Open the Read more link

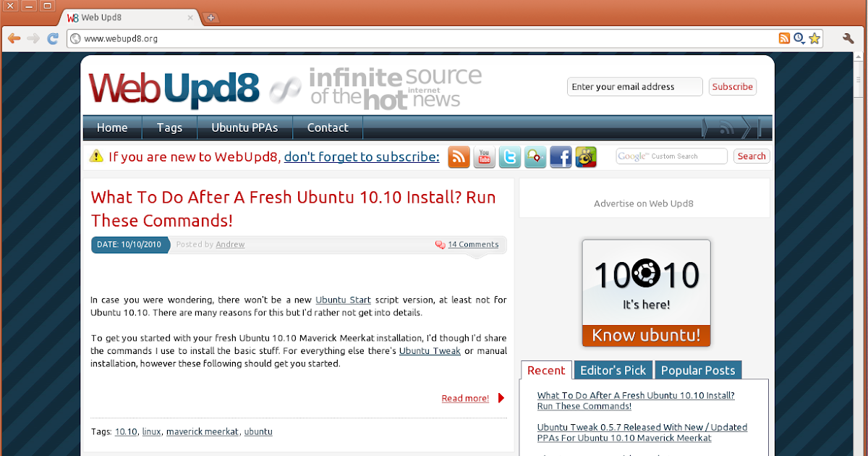[x=465, y=398]
